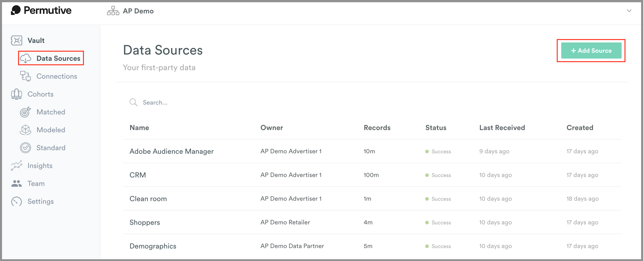The height and width of the screenshot is (261, 644).
Task: Click the Vault safe icon
Action: tap(17, 40)
